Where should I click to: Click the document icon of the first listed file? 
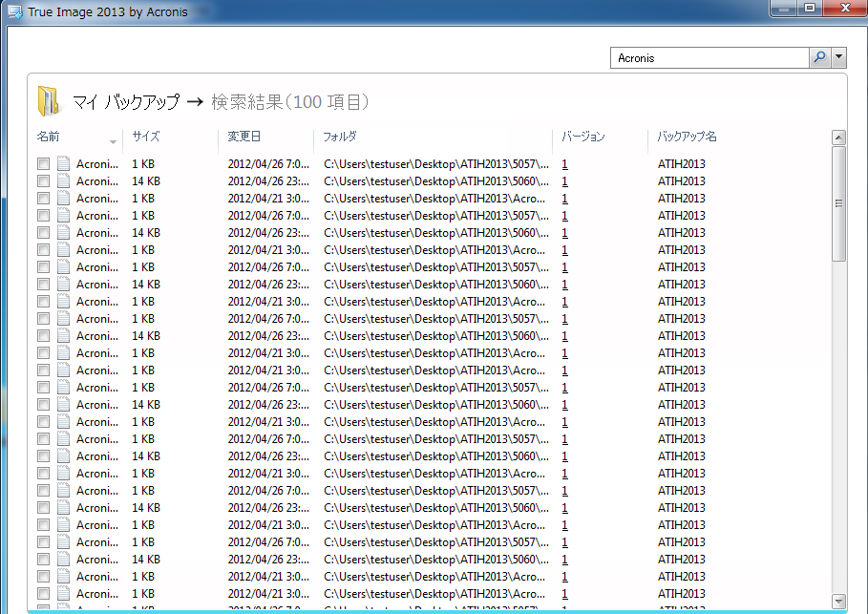point(64,164)
